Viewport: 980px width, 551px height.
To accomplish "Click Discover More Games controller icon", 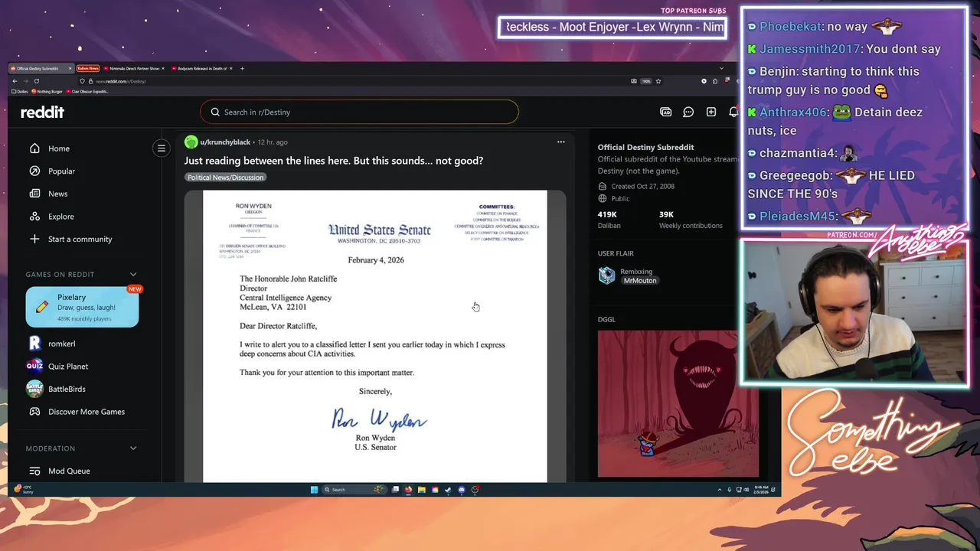I will [34, 412].
